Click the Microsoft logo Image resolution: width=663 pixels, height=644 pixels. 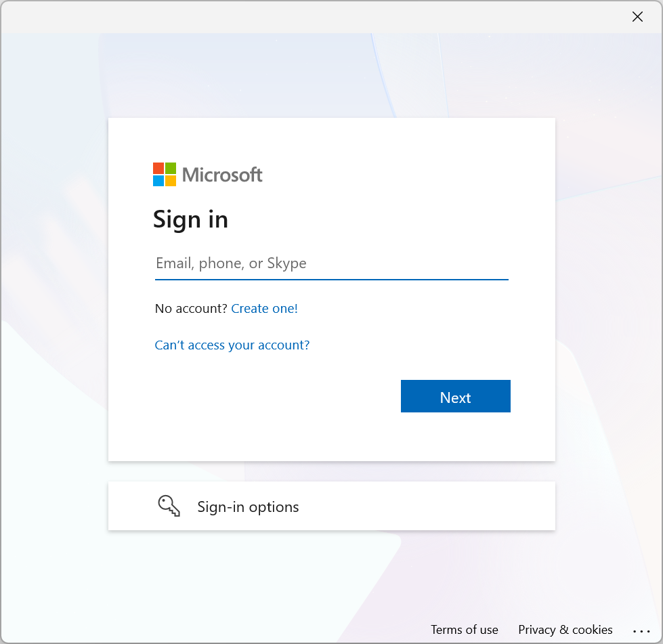click(x=207, y=174)
